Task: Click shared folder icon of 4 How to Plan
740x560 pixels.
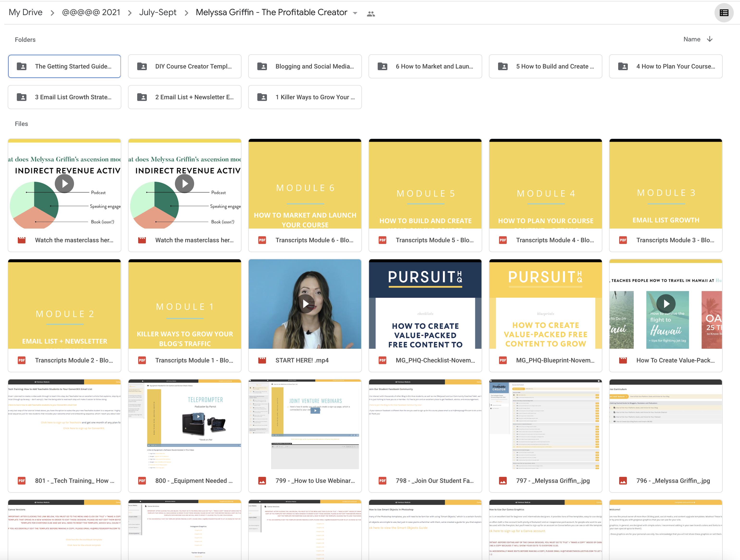Action: [x=623, y=66]
